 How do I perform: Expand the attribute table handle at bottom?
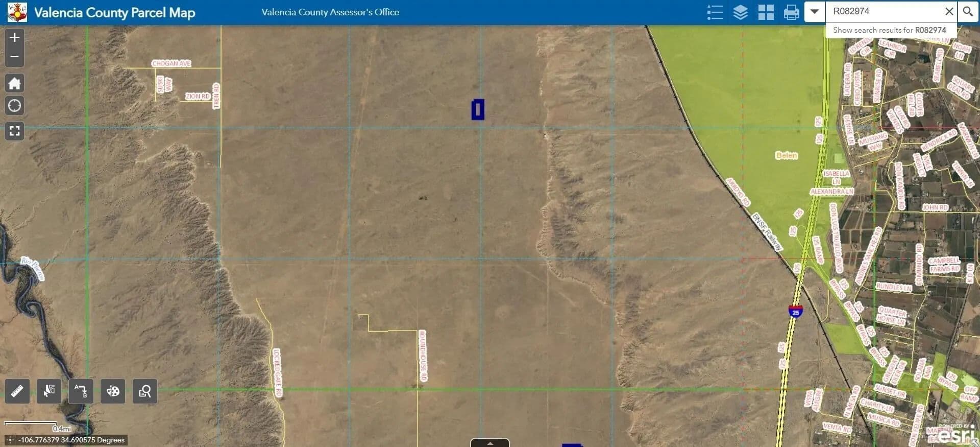(x=490, y=443)
